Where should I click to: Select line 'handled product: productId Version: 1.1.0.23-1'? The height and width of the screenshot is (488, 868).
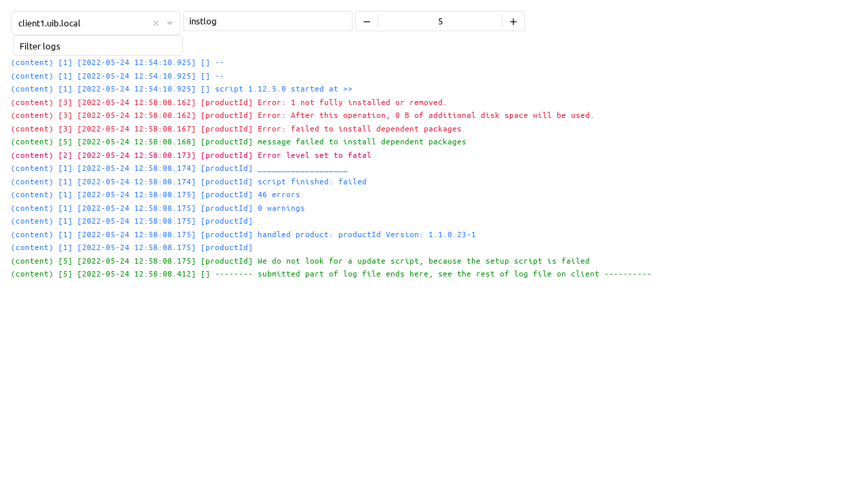pos(243,235)
